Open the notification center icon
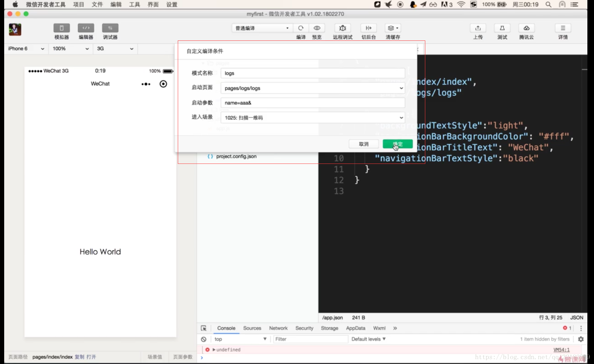594x364 pixels. click(574, 5)
